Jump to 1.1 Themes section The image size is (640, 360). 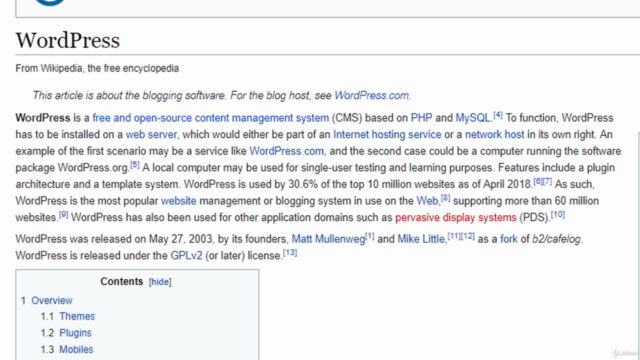coord(77,316)
